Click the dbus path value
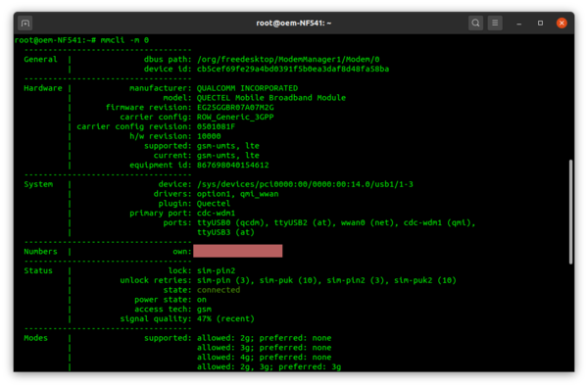Screen dimensions: 588x387 (288, 59)
